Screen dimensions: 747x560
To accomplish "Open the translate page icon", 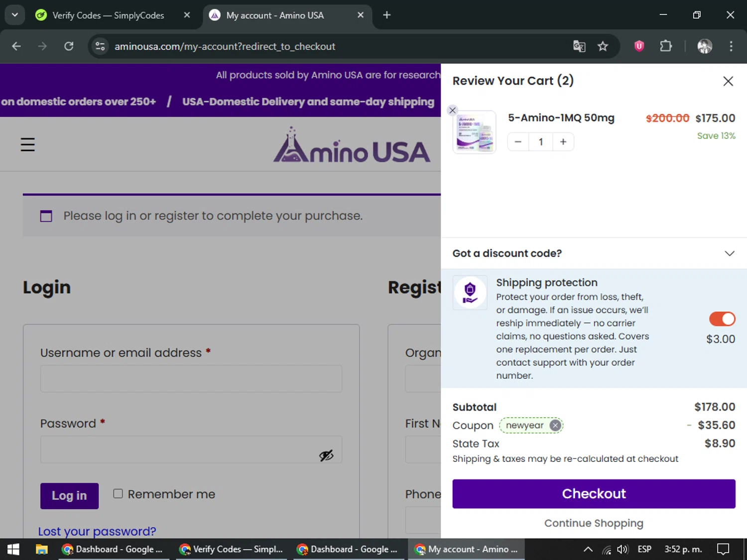I will (x=579, y=46).
